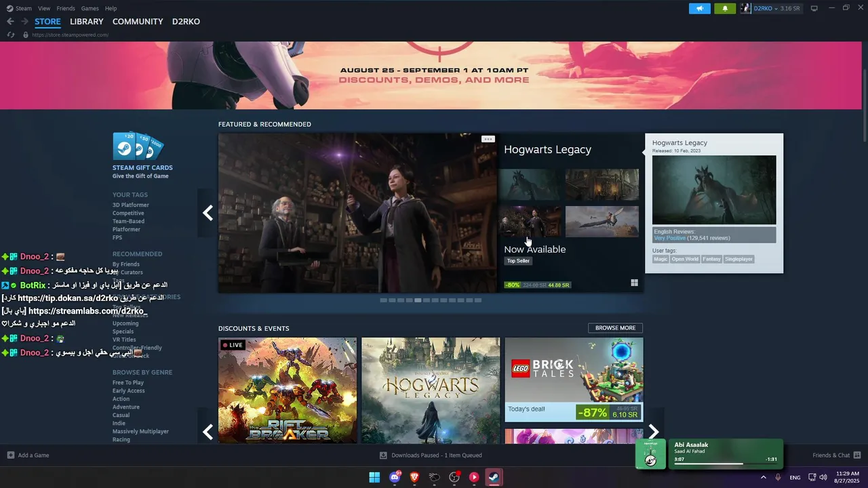This screenshot has width=868, height=488.
Task: Click the Abi Asaalak album cover thumbnail
Action: click(x=650, y=454)
